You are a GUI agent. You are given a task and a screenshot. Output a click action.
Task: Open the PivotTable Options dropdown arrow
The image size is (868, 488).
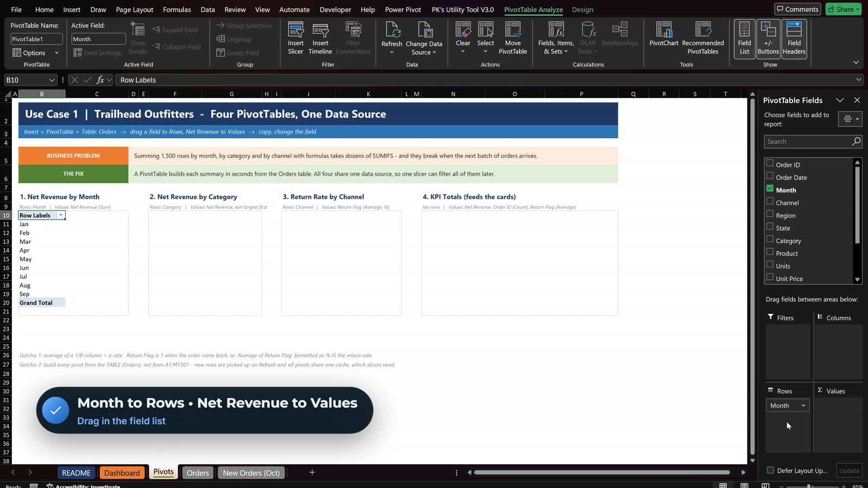click(56, 53)
